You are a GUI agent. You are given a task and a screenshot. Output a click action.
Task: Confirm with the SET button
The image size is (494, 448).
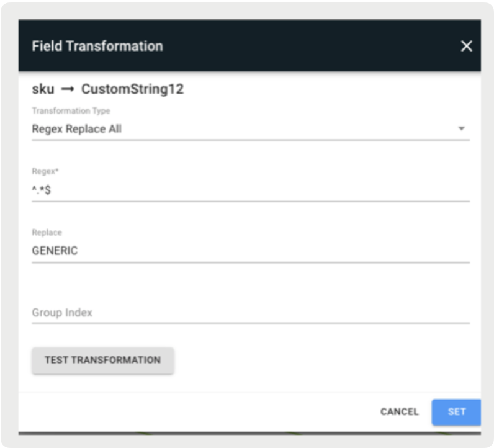(456, 412)
